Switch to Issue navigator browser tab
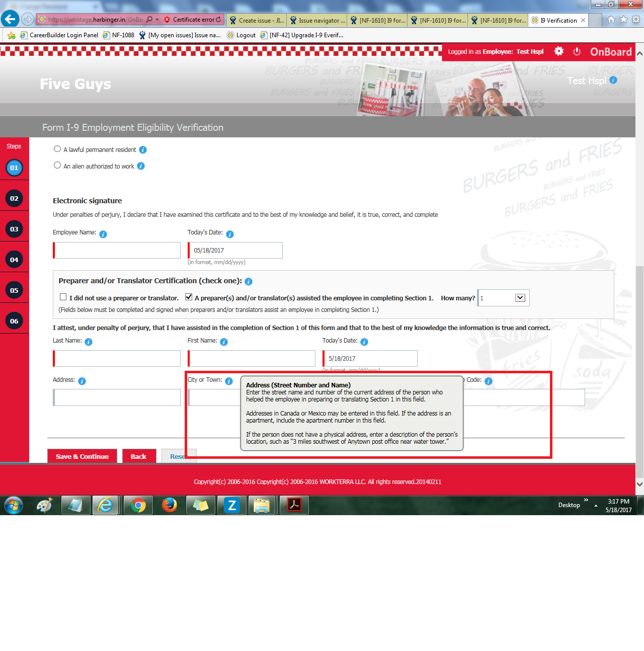The height and width of the screenshot is (651, 644). click(x=317, y=20)
